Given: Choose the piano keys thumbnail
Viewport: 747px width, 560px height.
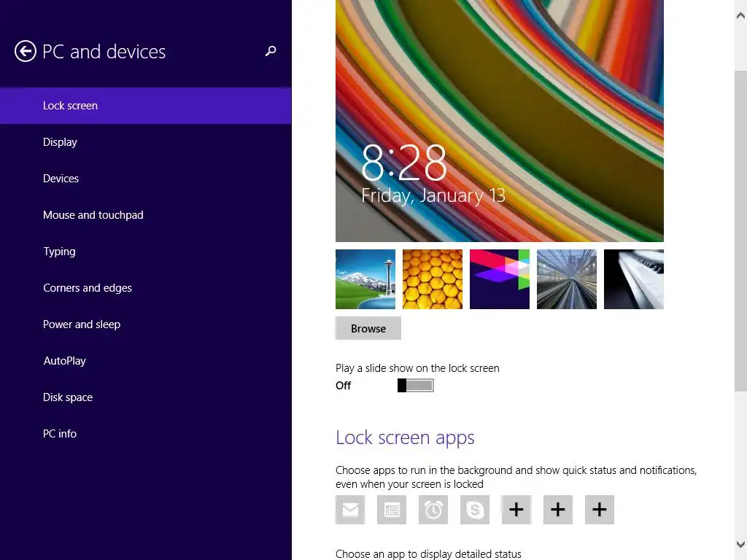Looking at the screenshot, I should (634, 279).
